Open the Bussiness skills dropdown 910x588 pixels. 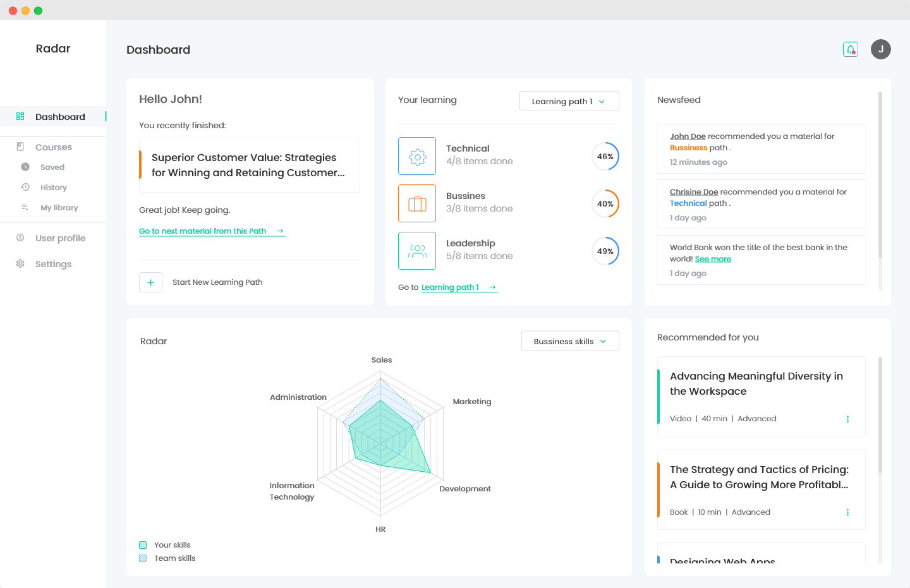pos(569,340)
